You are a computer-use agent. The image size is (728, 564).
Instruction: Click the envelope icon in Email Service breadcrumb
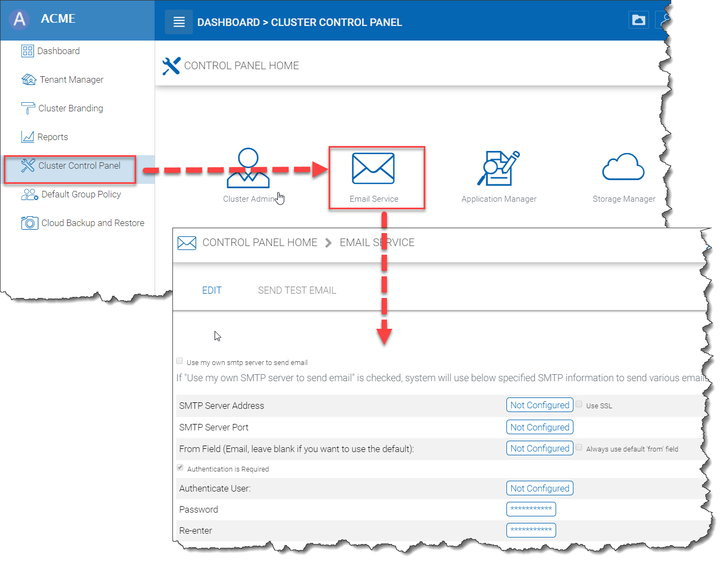(x=187, y=243)
